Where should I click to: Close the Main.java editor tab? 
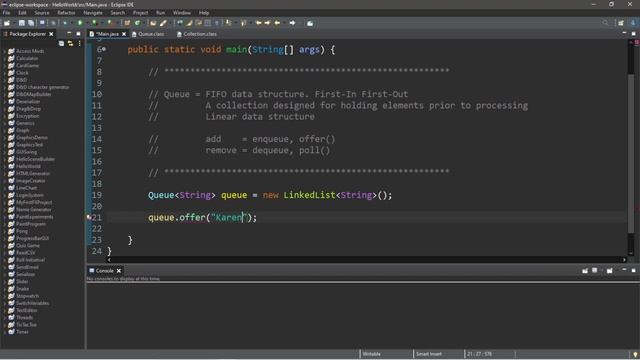(x=124, y=34)
